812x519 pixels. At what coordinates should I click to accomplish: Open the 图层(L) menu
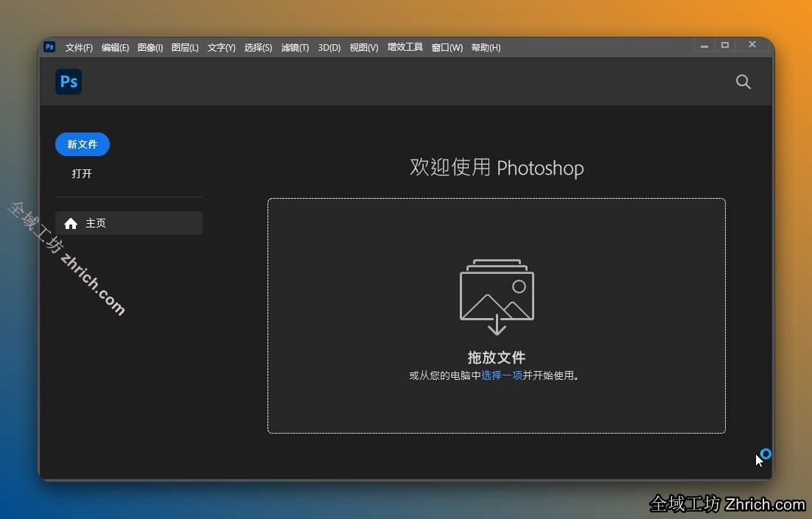185,48
